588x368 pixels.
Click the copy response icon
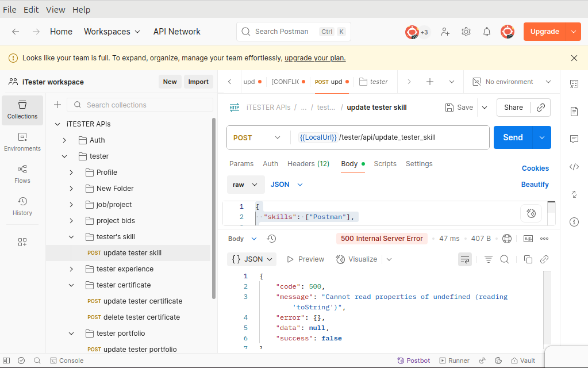point(528,259)
